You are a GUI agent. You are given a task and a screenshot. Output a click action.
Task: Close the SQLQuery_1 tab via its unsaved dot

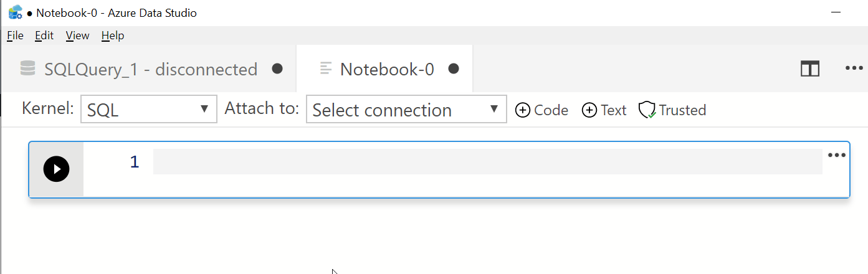pos(277,68)
